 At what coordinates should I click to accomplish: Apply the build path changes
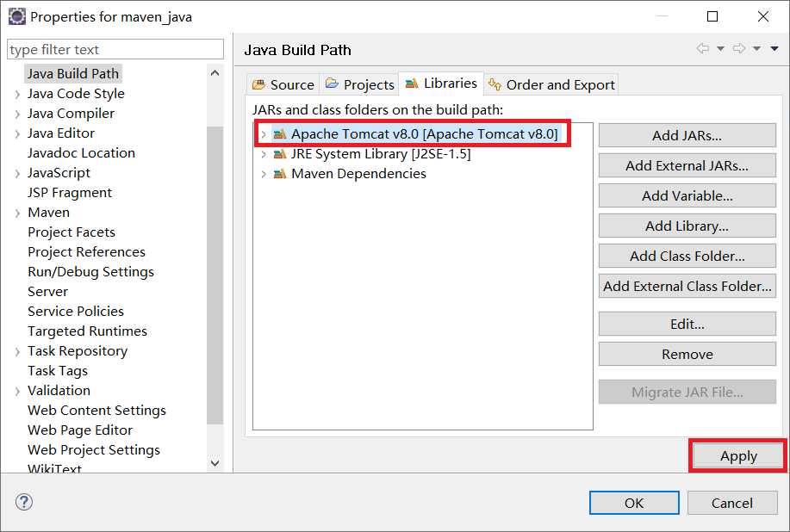[x=738, y=456]
